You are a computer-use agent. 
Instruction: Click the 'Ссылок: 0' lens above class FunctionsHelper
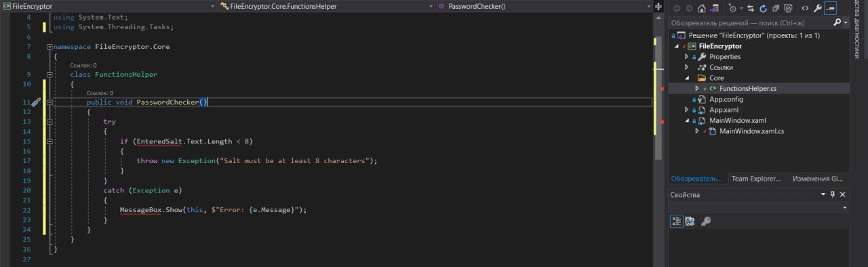tap(83, 65)
